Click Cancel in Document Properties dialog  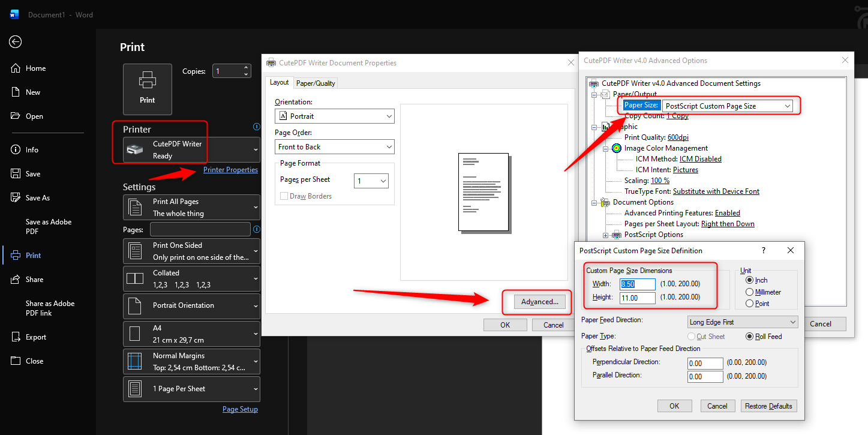[553, 325]
